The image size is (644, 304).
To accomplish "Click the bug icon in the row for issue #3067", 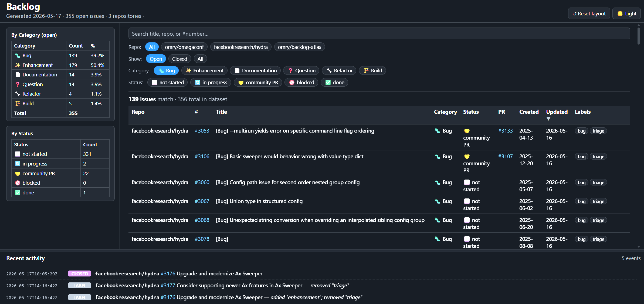I will (438, 201).
